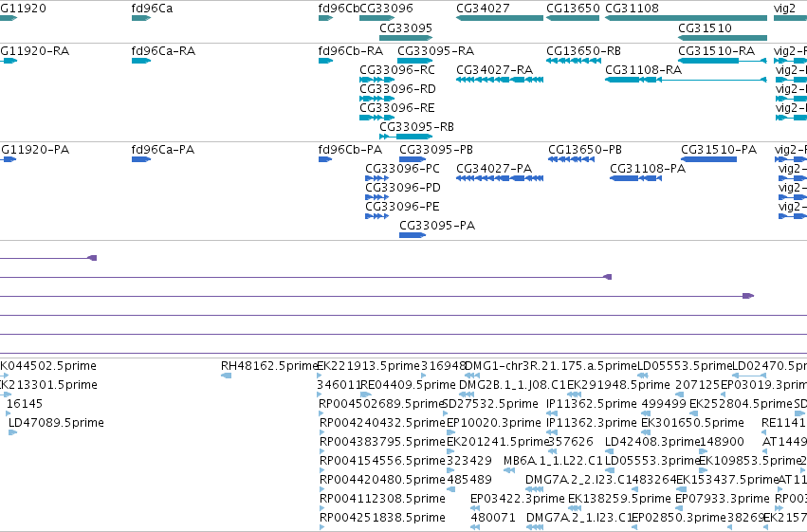Click the CG33096-PE protein

(x=376, y=216)
